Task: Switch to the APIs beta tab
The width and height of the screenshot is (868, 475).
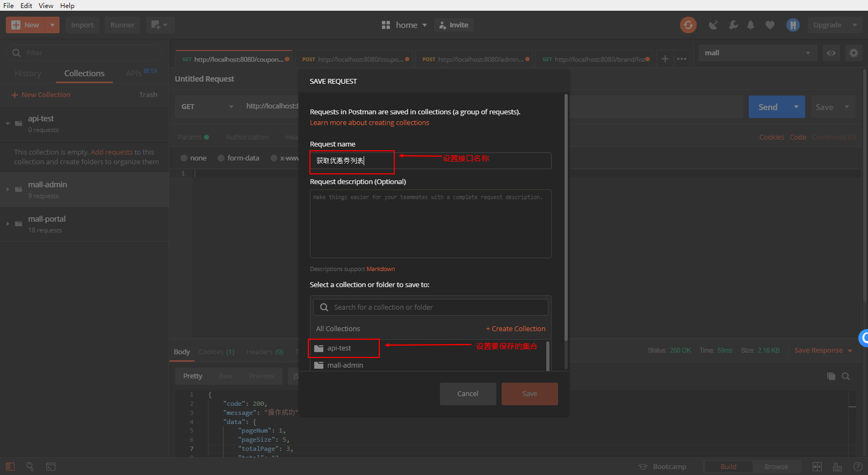Action: click(x=141, y=72)
